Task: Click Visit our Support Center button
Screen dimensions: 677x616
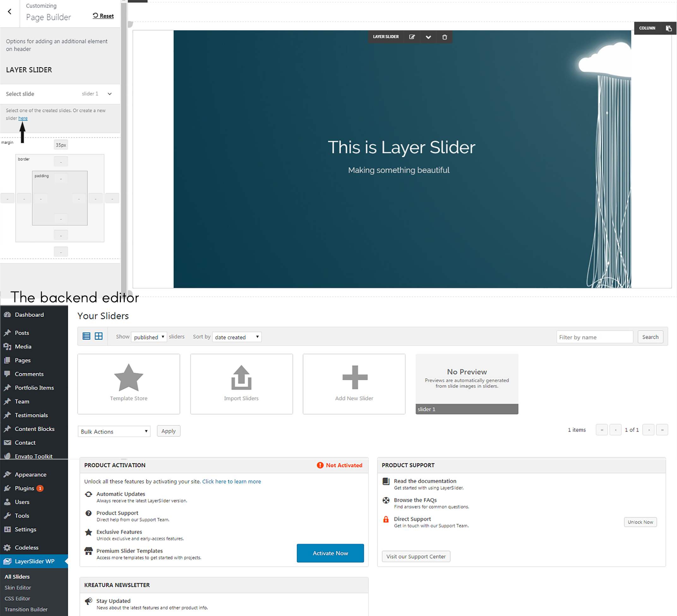Action: [416, 557]
